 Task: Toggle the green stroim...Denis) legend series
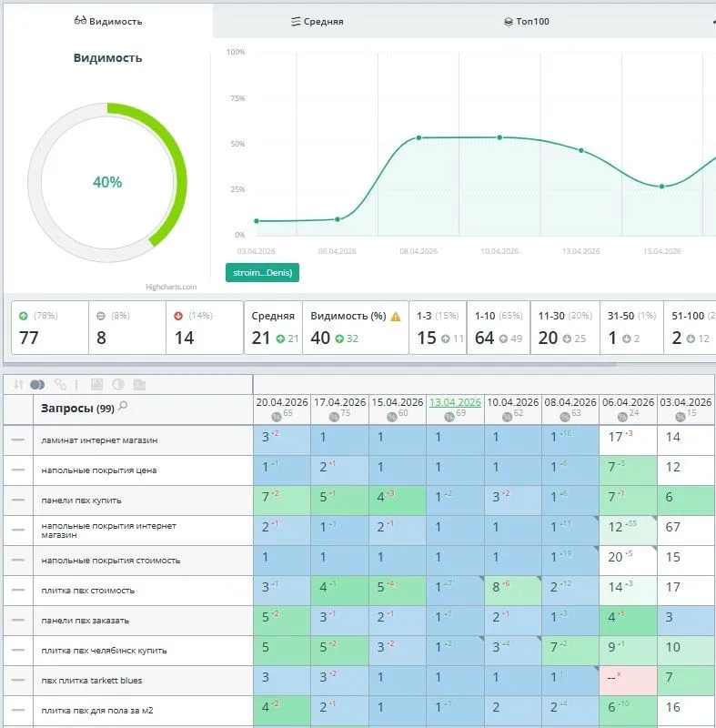[262, 272]
